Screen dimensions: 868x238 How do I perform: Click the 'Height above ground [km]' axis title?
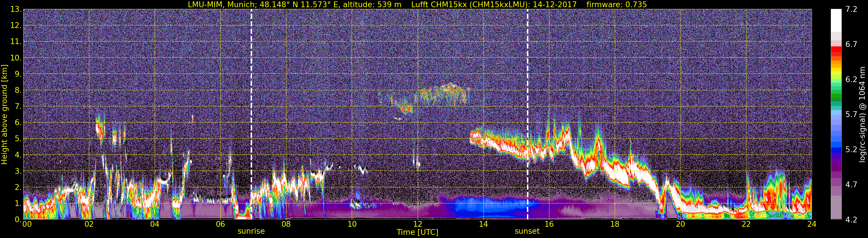(4, 114)
